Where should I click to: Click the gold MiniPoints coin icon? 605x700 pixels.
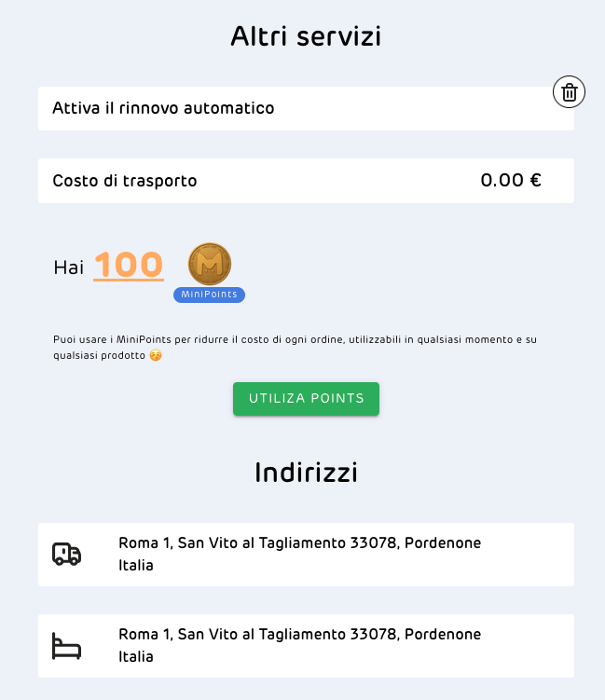[x=209, y=265]
